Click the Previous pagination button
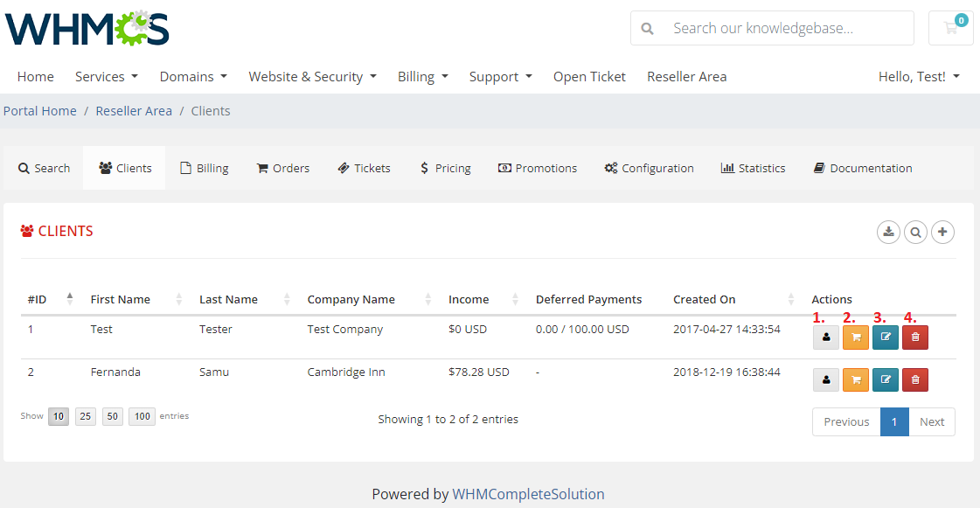The height and width of the screenshot is (508, 980). tap(846, 421)
